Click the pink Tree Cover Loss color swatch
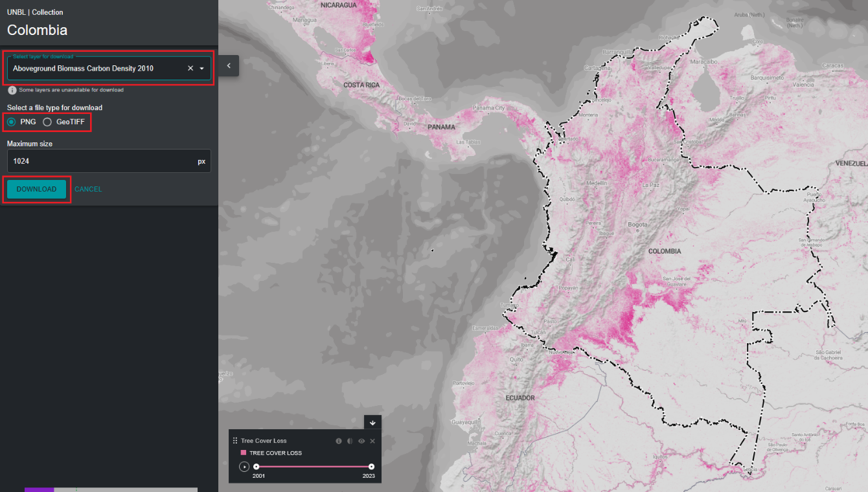This screenshot has height=492, width=868. (244, 453)
